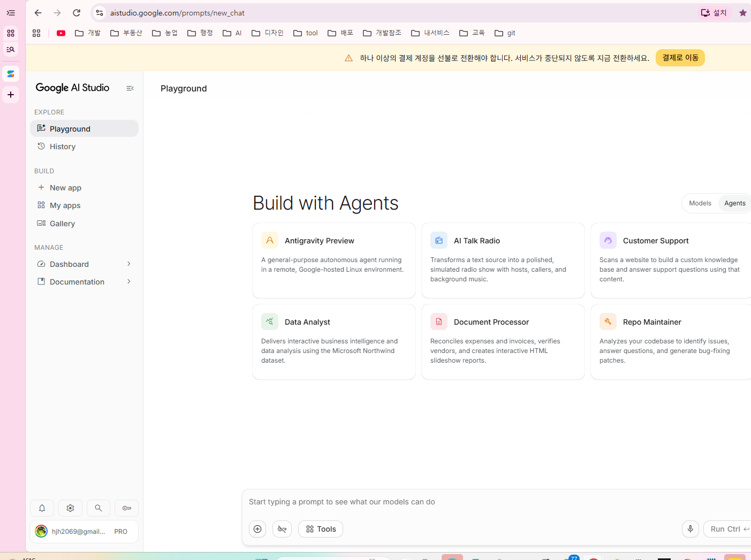This screenshot has width=751, height=560.
Task: Open settings gear in sidebar footer
Action: click(x=70, y=508)
